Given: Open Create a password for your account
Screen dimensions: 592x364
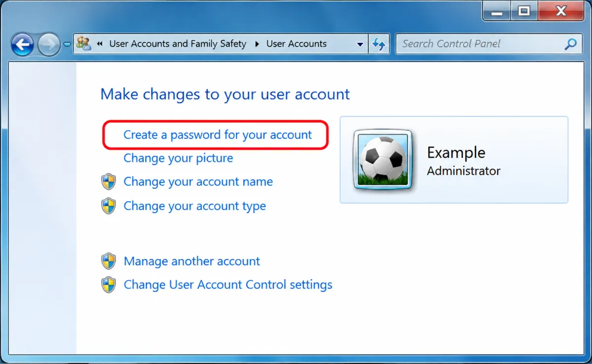Looking at the screenshot, I should (x=218, y=135).
